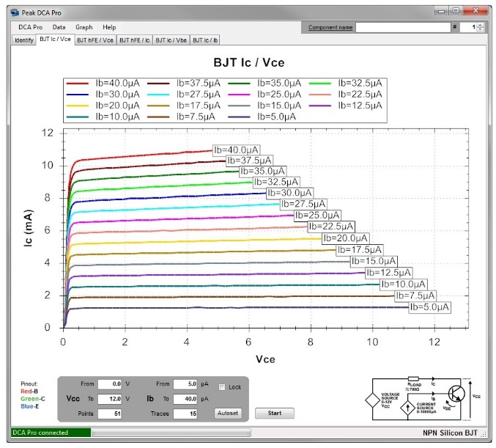Click the Peak DCA Pro title bar icon
This screenshot has height=448, width=496.
pyautogui.click(x=14, y=12)
